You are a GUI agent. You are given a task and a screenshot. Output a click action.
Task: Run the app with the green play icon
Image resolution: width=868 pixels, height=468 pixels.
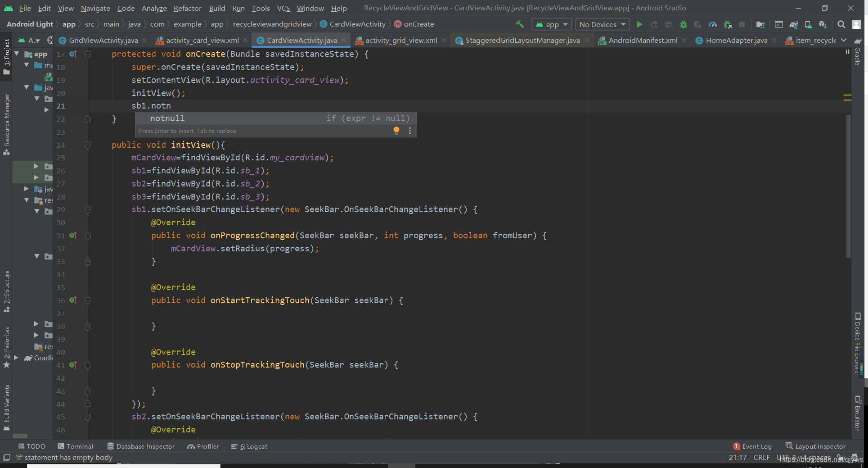click(639, 24)
